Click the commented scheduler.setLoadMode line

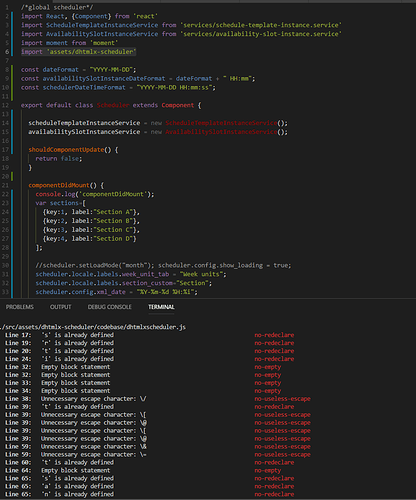tap(163, 265)
